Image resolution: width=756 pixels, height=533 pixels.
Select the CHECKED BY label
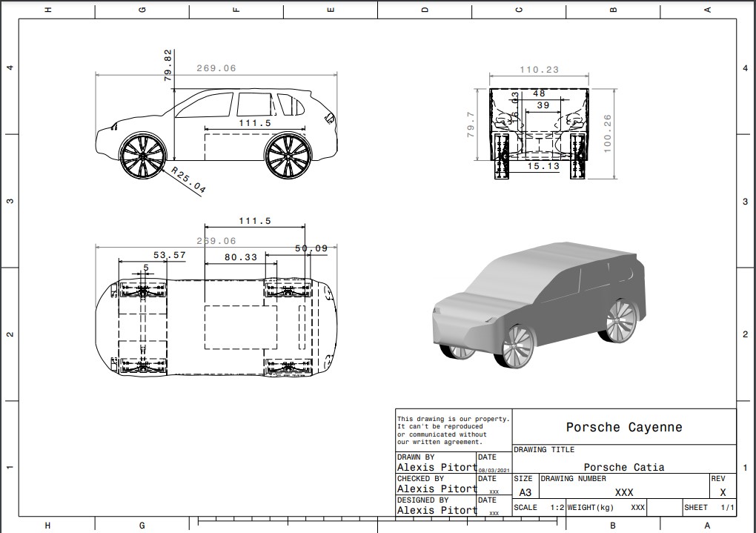[x=420, y=478]
